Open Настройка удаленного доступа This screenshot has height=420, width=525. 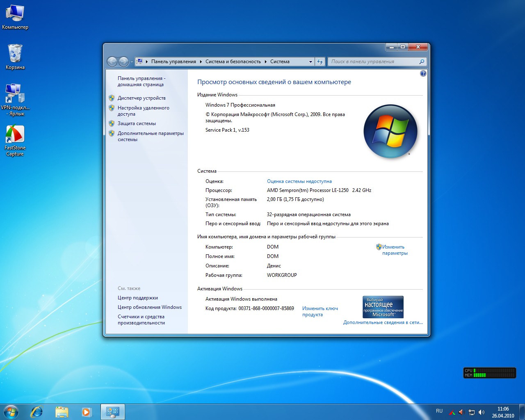click(143, 111)
